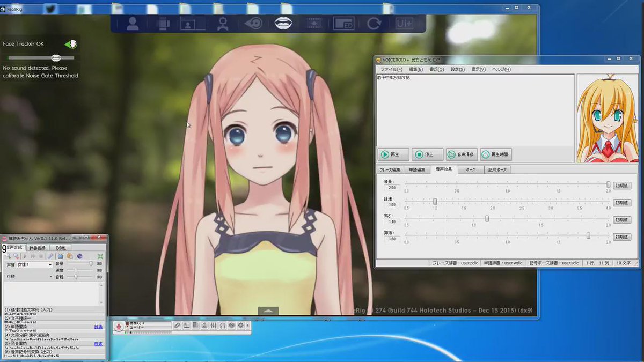Click the red microphone button in voice bar
644x362 pixels.
click(119, 326)
